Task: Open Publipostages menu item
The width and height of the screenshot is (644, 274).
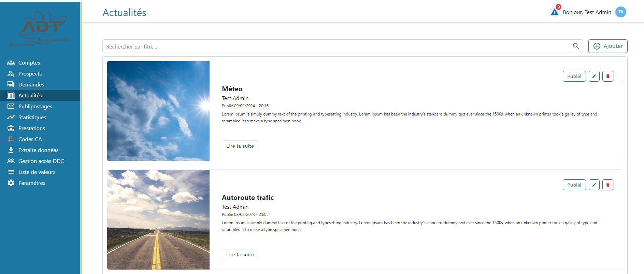Action: tap(40, 106)
